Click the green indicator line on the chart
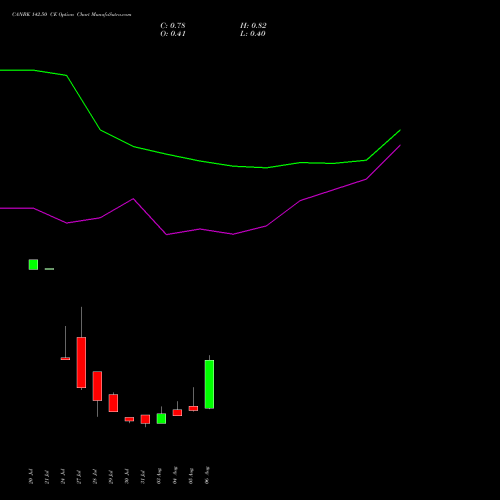500x500 pixels. pyautogui.click(x=200, y=161)
